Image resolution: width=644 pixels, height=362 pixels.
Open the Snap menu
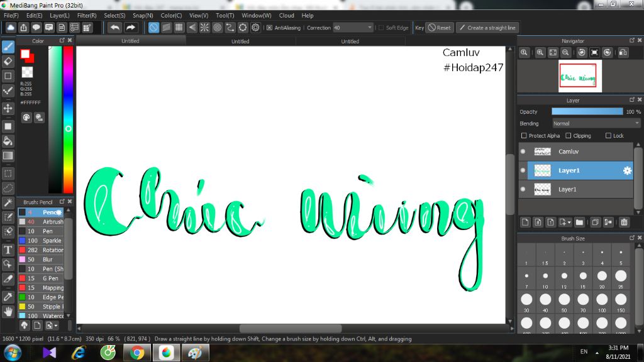click(143, 16)
